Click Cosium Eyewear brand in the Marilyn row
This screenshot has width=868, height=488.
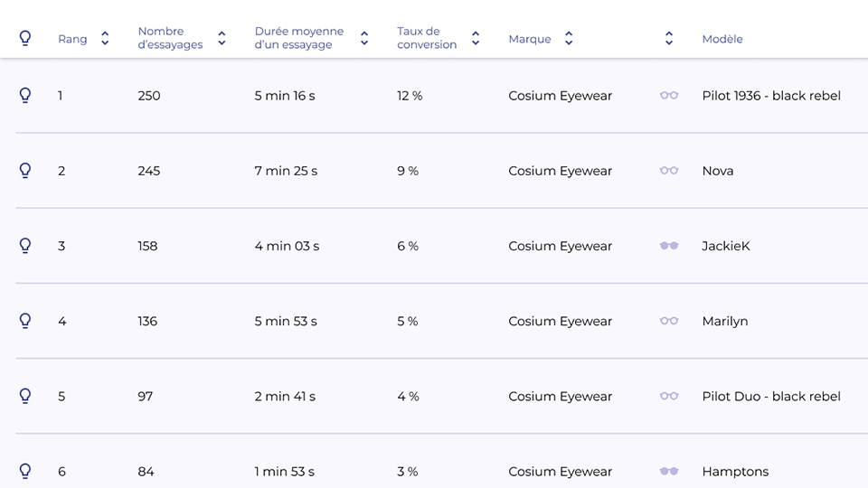point(561,322)
